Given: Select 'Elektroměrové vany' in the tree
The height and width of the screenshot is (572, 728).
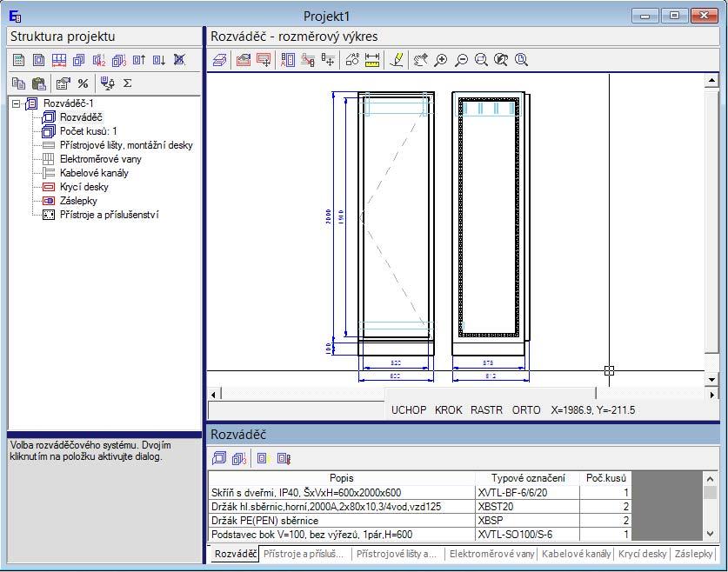Looking at the screenshot, I should pyautogui.click(x=100, y=159).
